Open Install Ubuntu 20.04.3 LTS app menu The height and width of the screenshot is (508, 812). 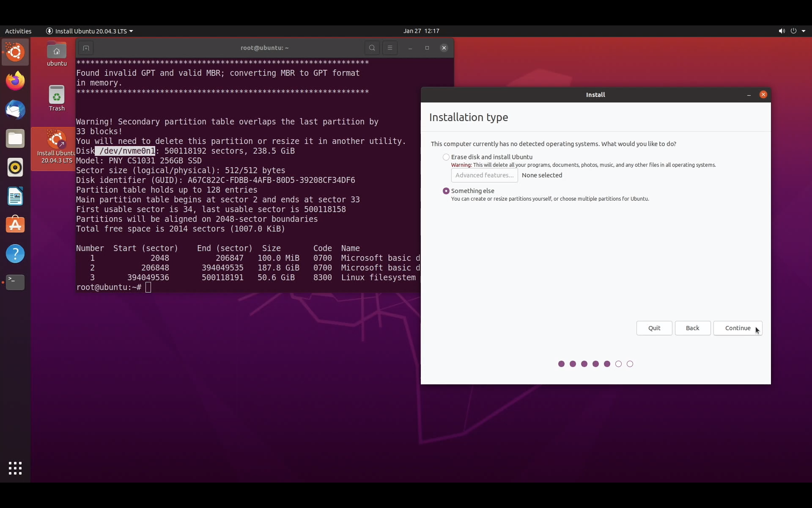[90, 31]
